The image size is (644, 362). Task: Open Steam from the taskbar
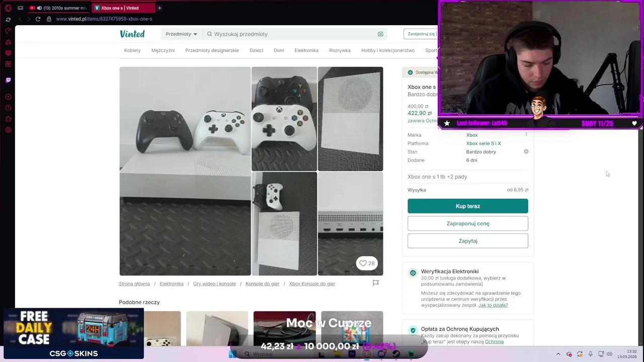click(x=396, y=354)
